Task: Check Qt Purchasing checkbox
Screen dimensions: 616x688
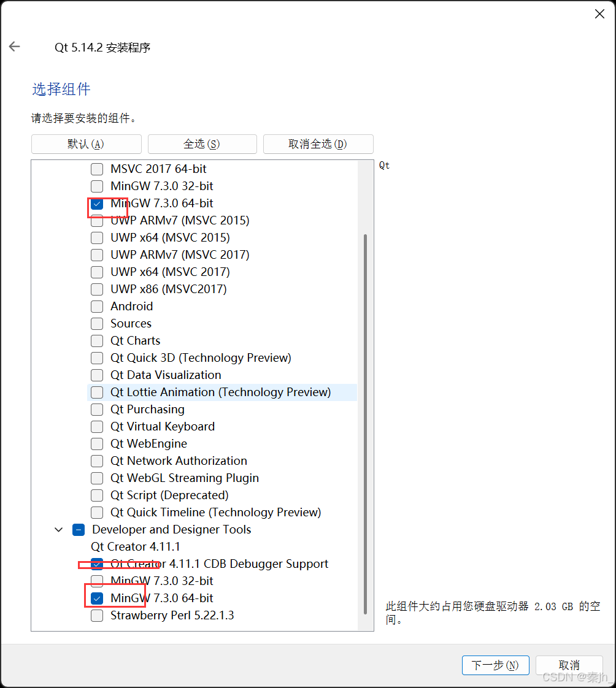Action: pos(96,410)
